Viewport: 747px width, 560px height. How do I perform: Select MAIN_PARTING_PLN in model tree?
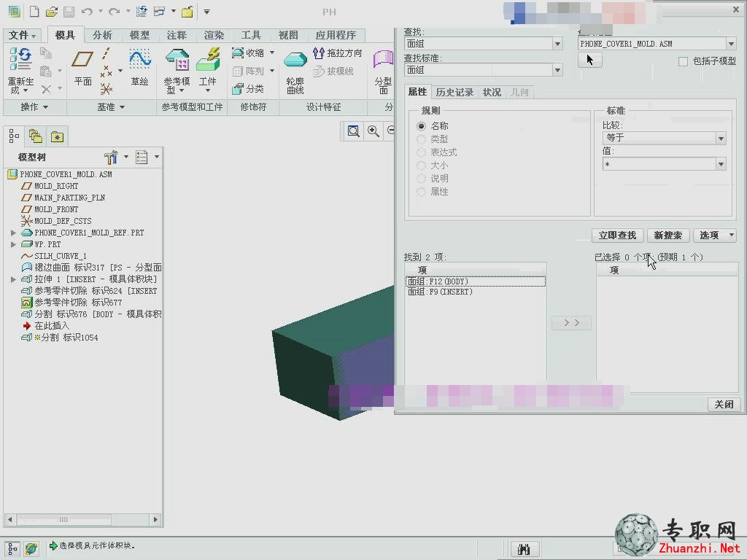click(x=69, y=198)
